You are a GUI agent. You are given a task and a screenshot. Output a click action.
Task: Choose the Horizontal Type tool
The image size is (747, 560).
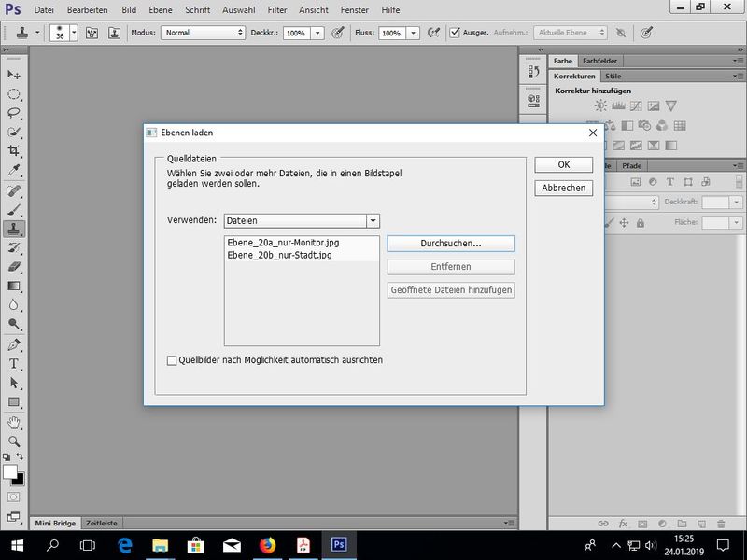pyautogui.click(x=14, y=363)
